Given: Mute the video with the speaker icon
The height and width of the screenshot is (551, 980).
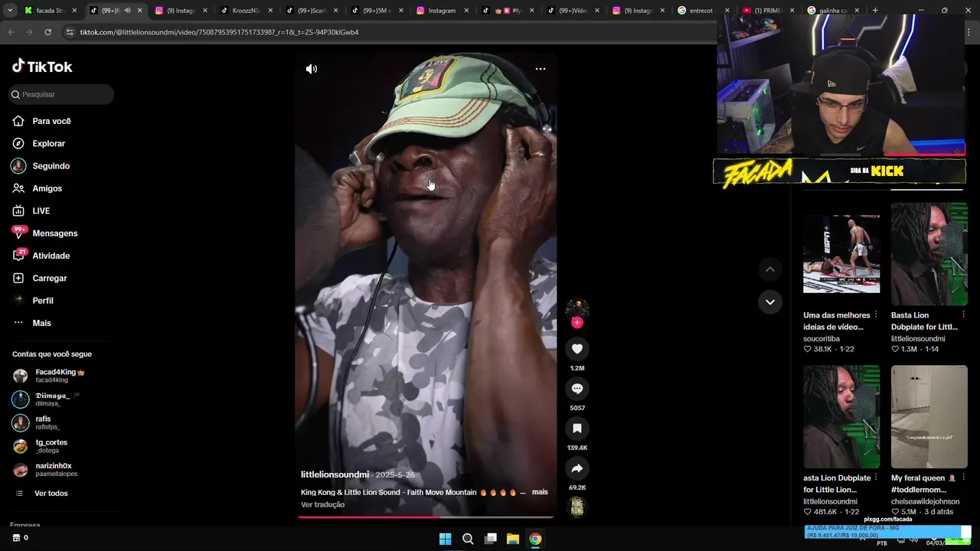Looking at the screenshot, I should point(312,69).
